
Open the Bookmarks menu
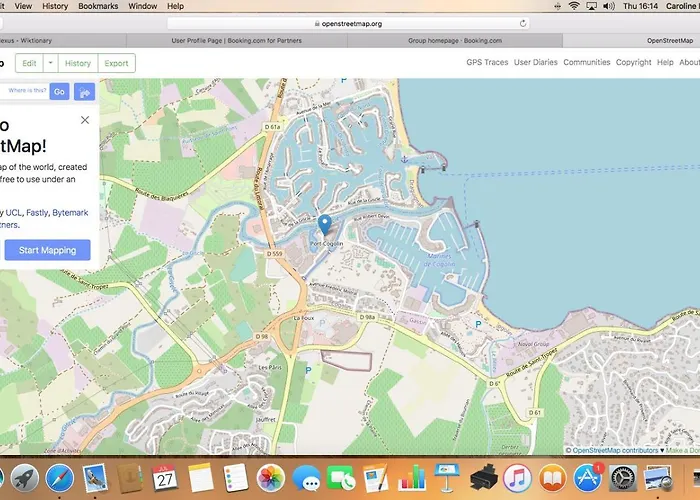coord(98,6)
